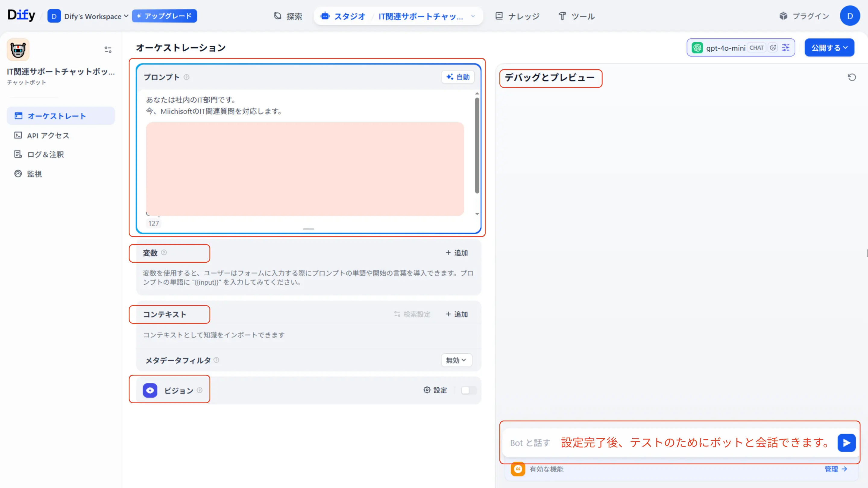
Task: Open model parameter settings beside gpt-4o-mini
Action: tap(786, 48)
